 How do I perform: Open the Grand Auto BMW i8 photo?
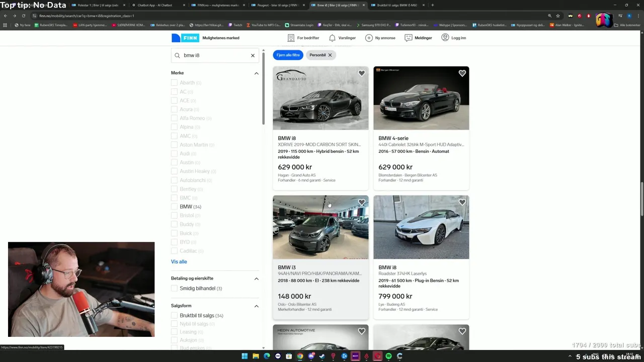click(320, 98)
